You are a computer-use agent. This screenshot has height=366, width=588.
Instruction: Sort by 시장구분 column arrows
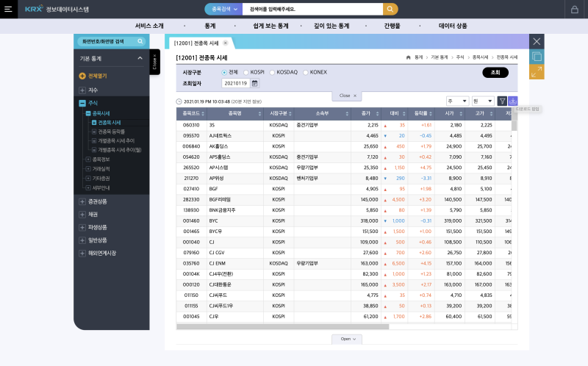(x=290, y=114)
